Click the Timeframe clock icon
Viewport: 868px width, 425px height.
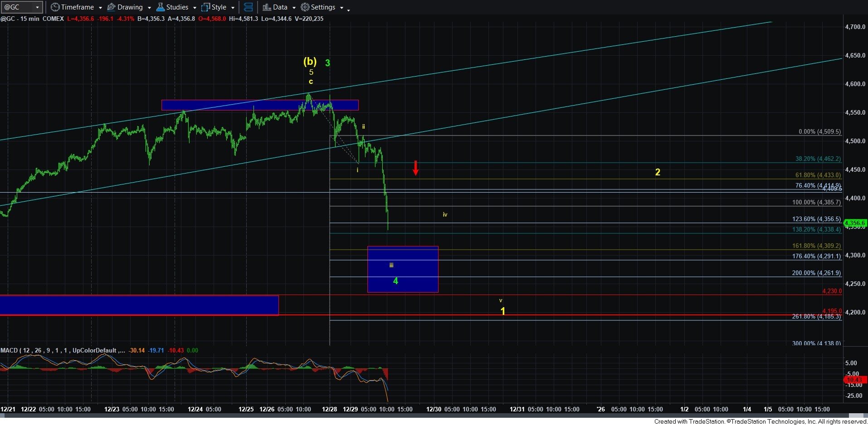pos(55,7)
